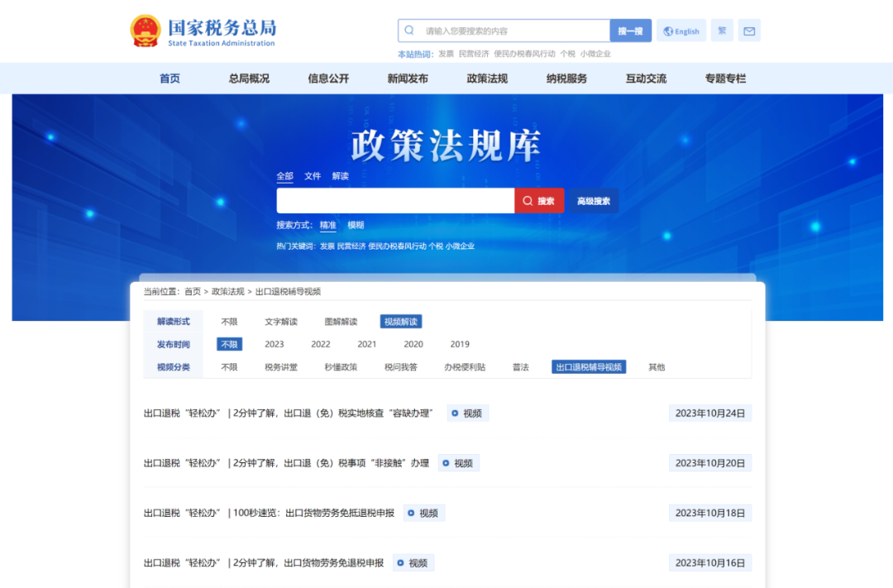893x588 pixels.
Task: Filter publish time by 2022
Action: (321, 344)
